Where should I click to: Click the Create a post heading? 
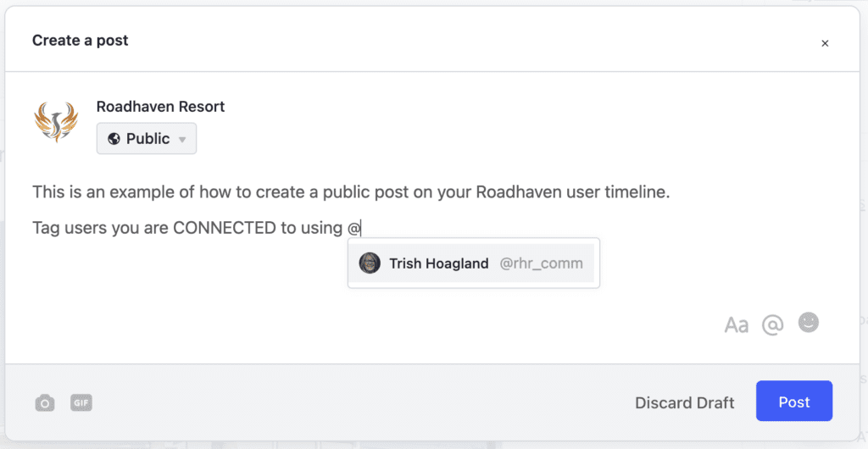tap(81, 41)
